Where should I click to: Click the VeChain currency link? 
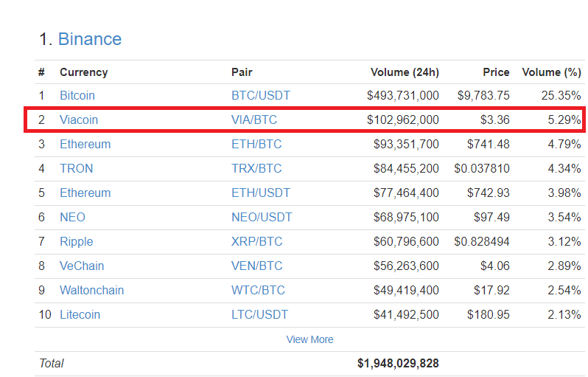click(x=82, y=266)
